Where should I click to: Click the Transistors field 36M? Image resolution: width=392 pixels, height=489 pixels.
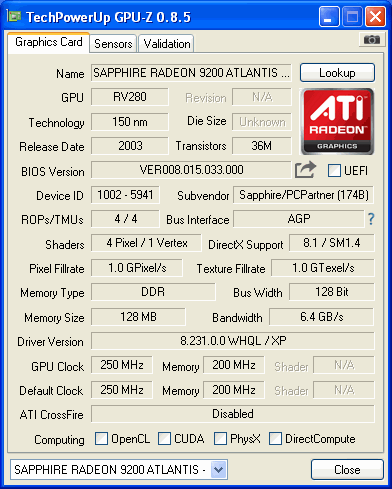262,146
